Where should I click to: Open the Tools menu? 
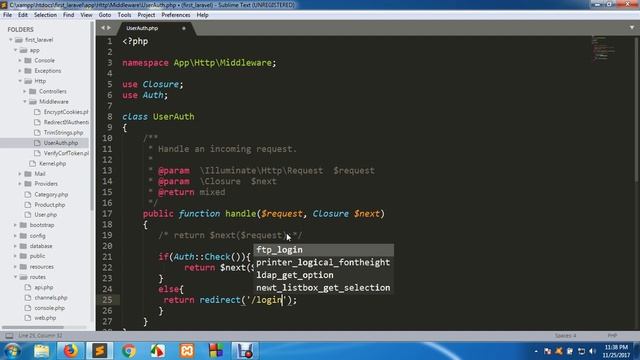click(x=124, y=15)
